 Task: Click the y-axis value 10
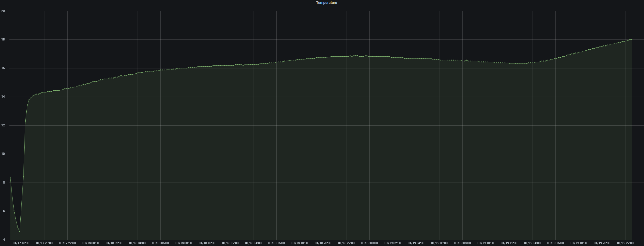[x=3, y=154]
